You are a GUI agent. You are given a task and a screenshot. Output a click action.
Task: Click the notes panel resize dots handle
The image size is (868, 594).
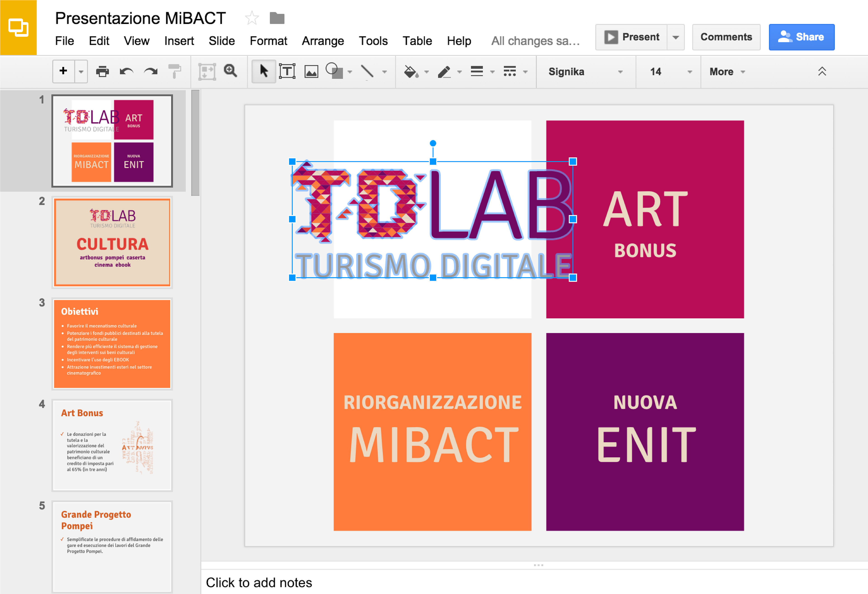click(539, 565)
